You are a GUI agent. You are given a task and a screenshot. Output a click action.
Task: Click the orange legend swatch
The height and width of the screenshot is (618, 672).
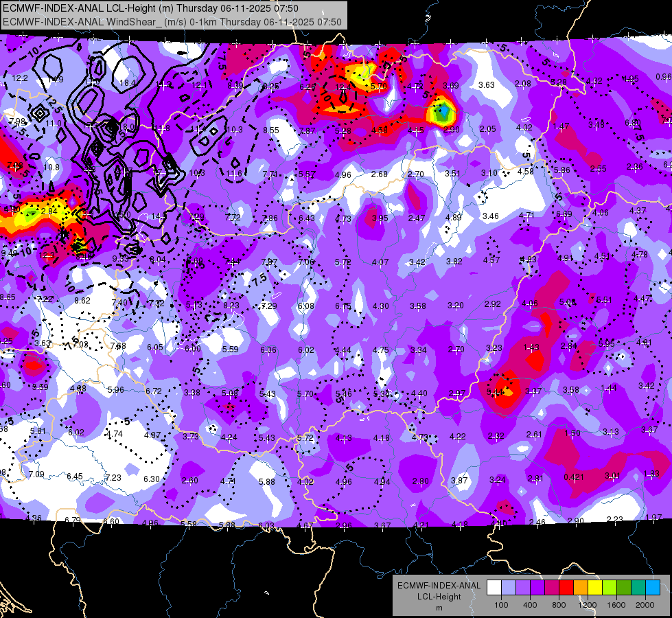click(x=581, y=588)
